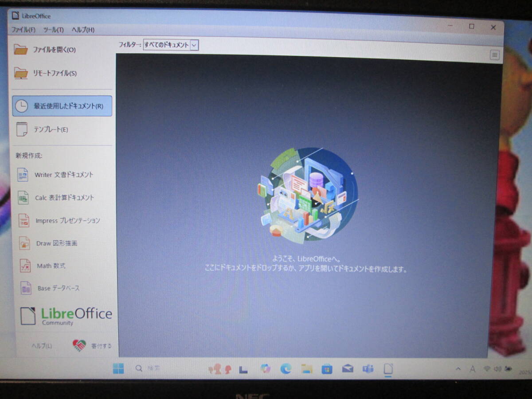Click the template page icon
This screenshot has height=399, width=532.
(x=21, y=129)
